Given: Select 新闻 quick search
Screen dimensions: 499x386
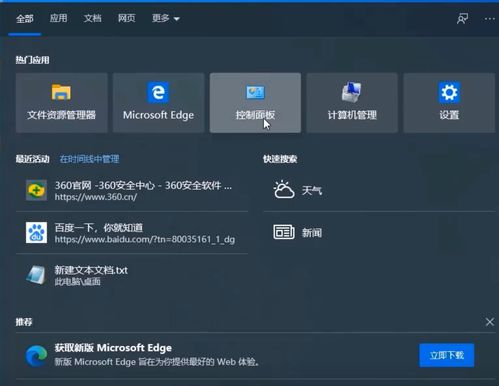Looking at the screenshot, I should [312, 233].
